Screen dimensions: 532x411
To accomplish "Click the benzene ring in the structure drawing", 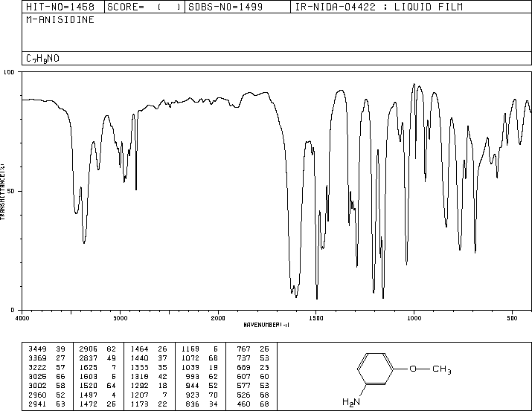I will pos(376,369).
